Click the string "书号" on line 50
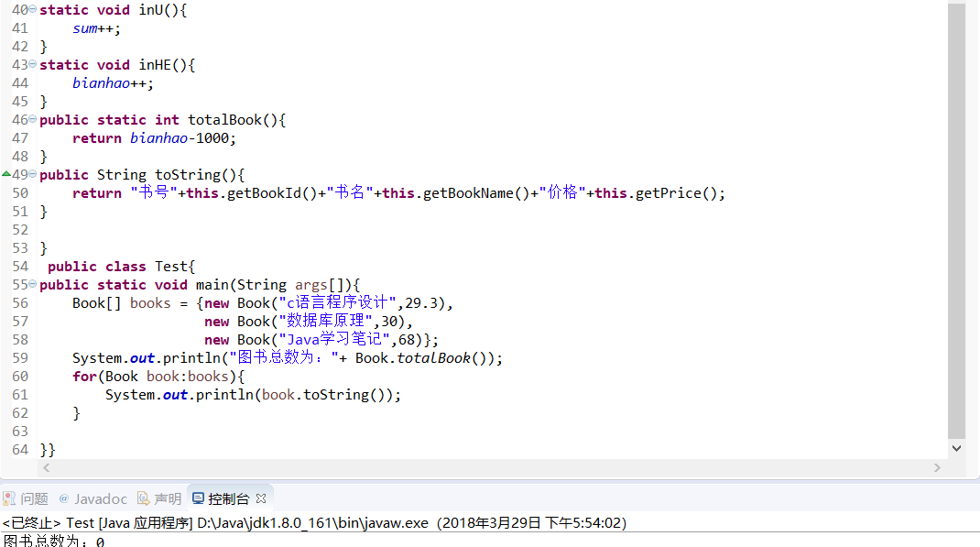This screenshot has height=547, width=980. tap(154, 192)
